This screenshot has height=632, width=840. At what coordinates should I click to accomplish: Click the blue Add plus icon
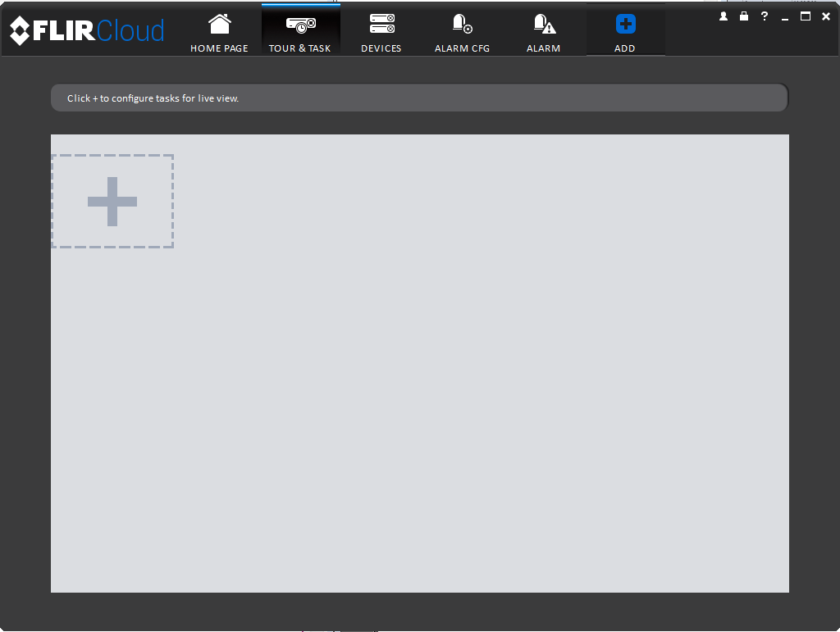tap(625, 24)
